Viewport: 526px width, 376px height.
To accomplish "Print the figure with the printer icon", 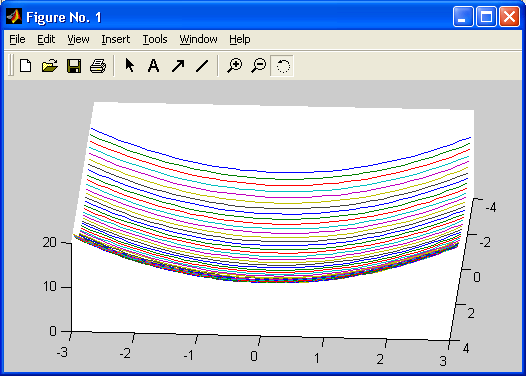I will pyautogui.click(x=98, y=66).
